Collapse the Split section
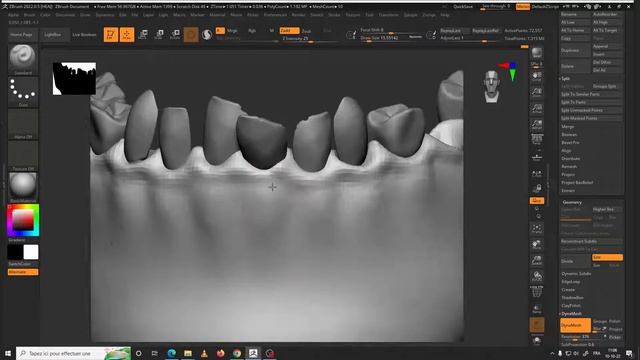640x360 pixels. (565, 78)
